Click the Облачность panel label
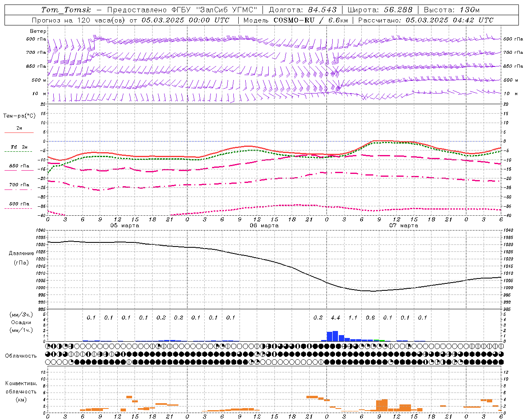 click(21, 356)
